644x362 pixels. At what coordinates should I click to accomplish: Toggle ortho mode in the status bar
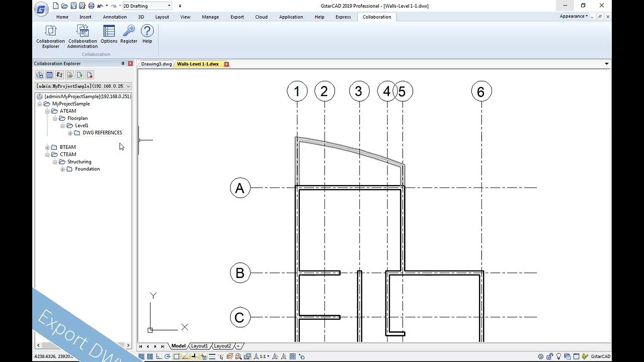[x=159, y=356]
